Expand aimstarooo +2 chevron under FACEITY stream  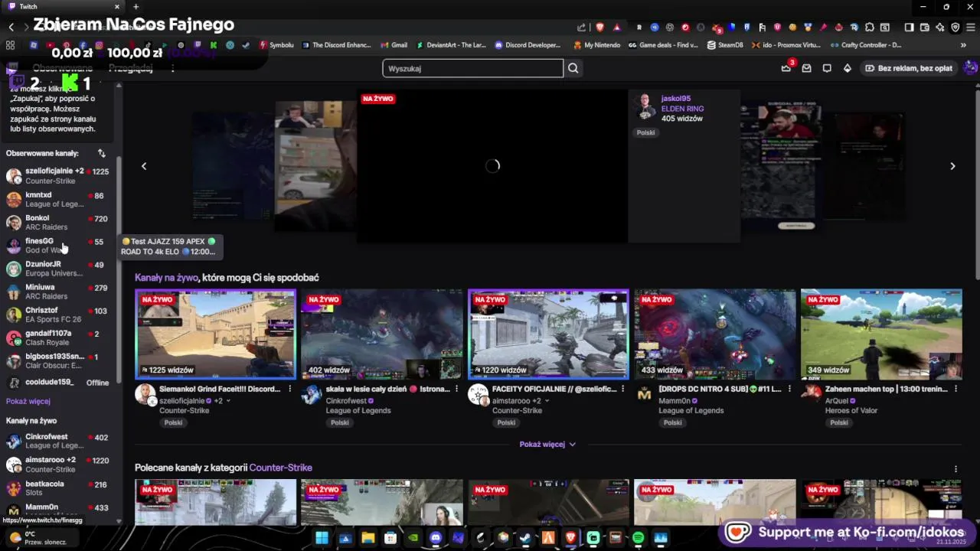tap(547, 401)
